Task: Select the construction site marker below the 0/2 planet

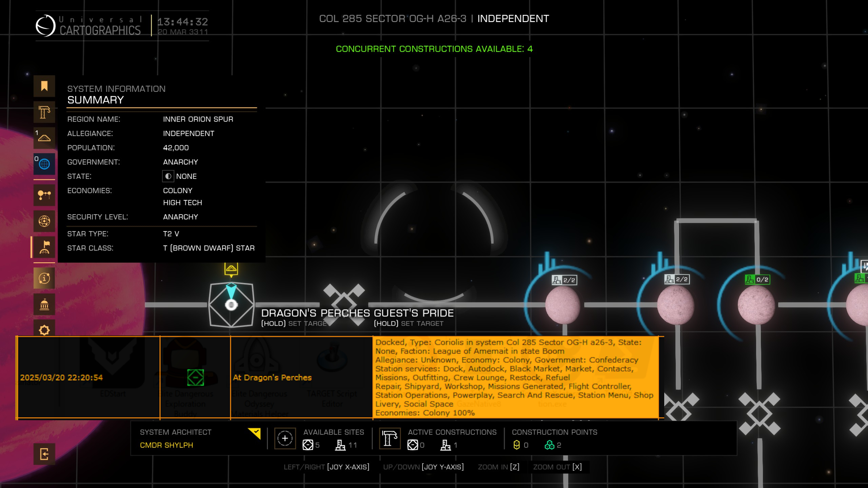Action: pos(759,413)
